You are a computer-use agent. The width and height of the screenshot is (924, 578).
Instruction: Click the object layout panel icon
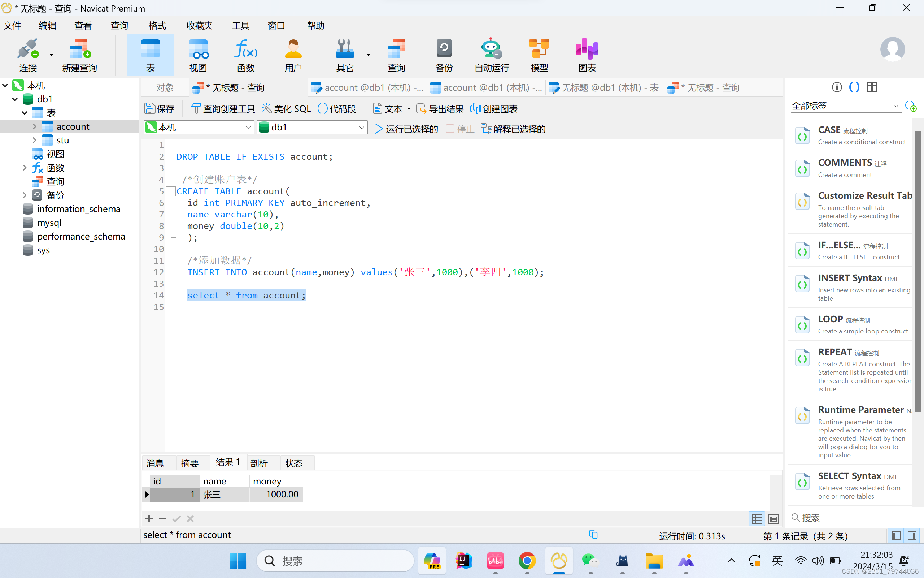point(872,87)
